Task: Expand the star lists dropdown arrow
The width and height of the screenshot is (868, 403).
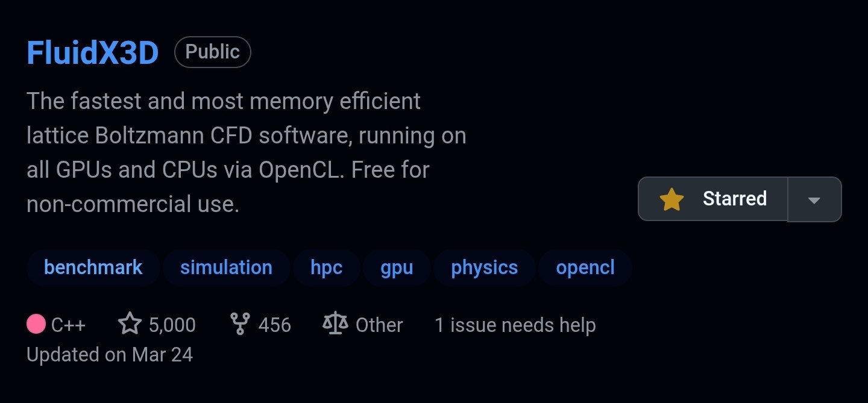Action: (814, 199)
